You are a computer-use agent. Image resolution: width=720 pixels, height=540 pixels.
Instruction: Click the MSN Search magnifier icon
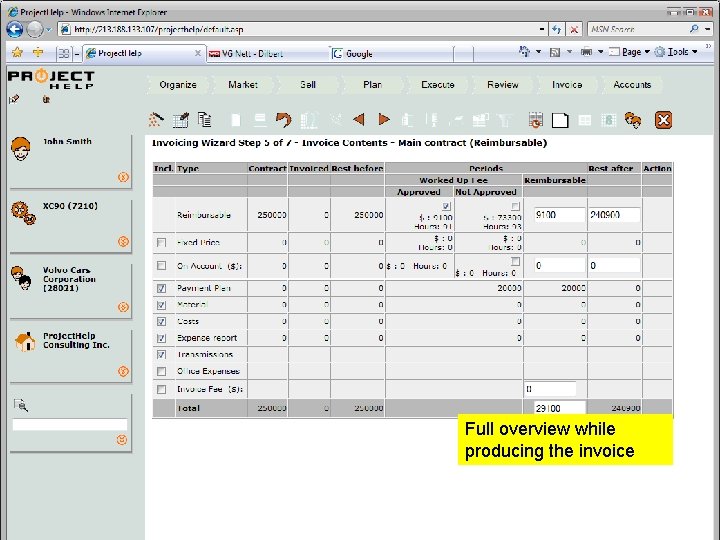pyautogui.click(x=694, y=29)
